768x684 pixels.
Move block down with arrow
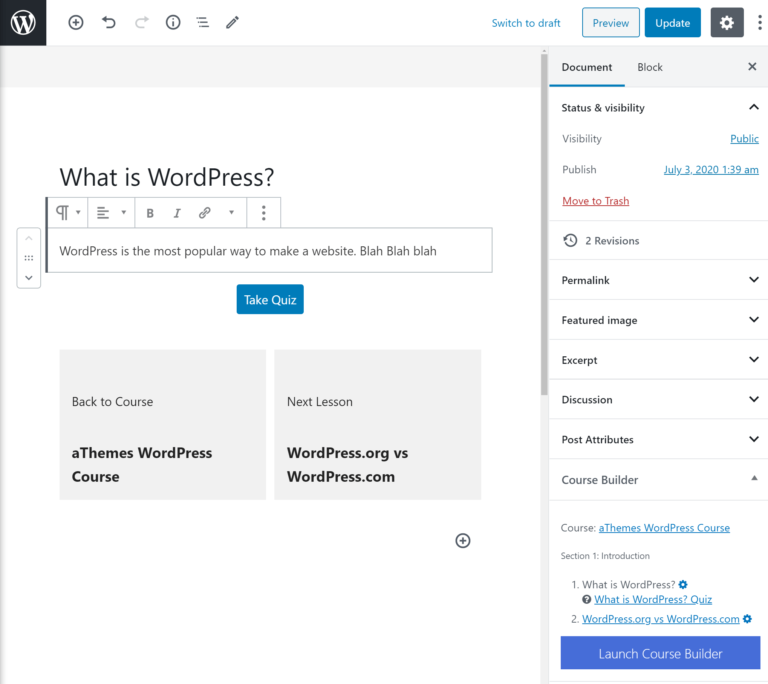(x=29, y=278)
